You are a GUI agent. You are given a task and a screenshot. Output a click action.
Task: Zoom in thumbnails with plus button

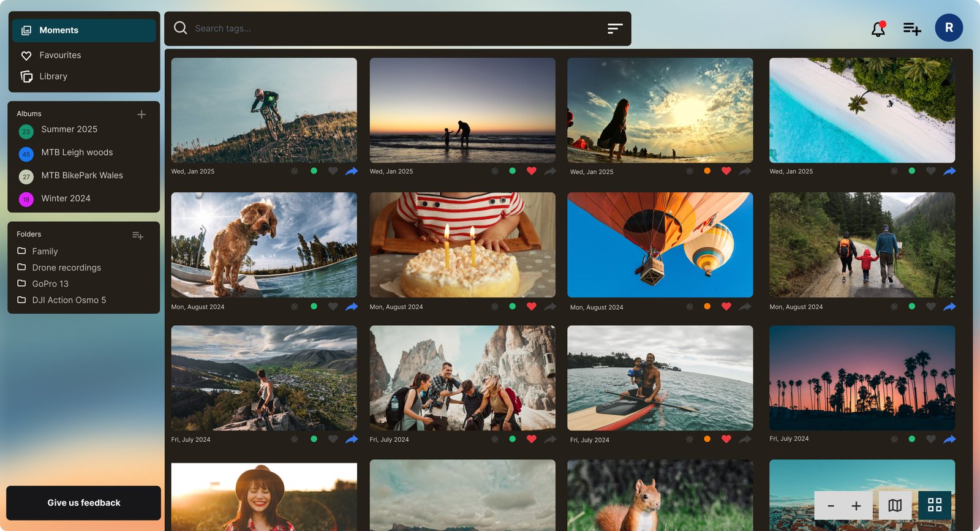(x=856, y=506)
